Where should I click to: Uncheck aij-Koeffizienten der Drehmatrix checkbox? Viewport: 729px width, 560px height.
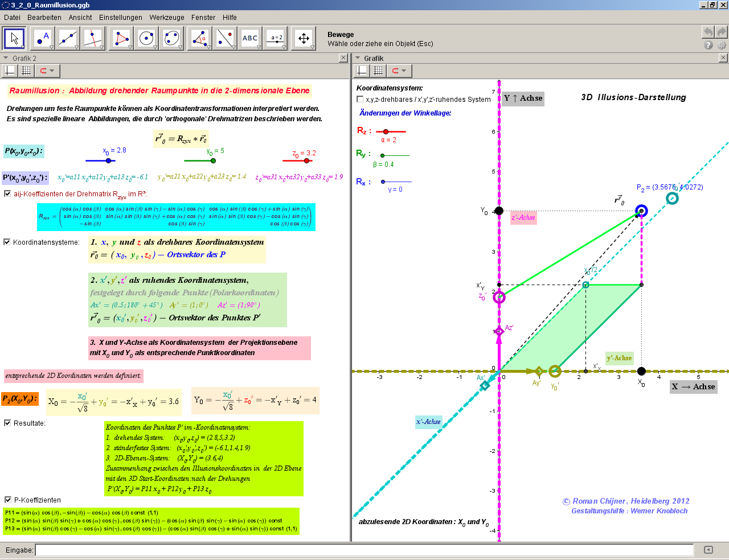point(7,193)
